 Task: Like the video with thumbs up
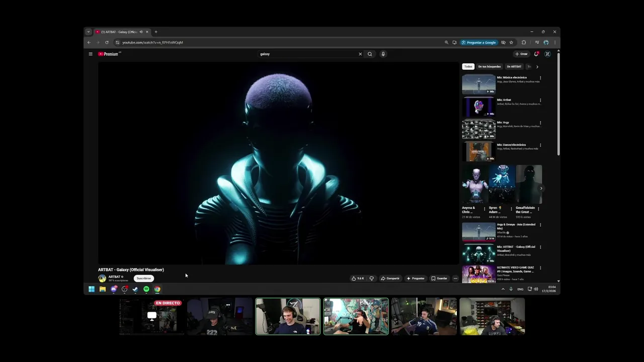click(357, 278)
